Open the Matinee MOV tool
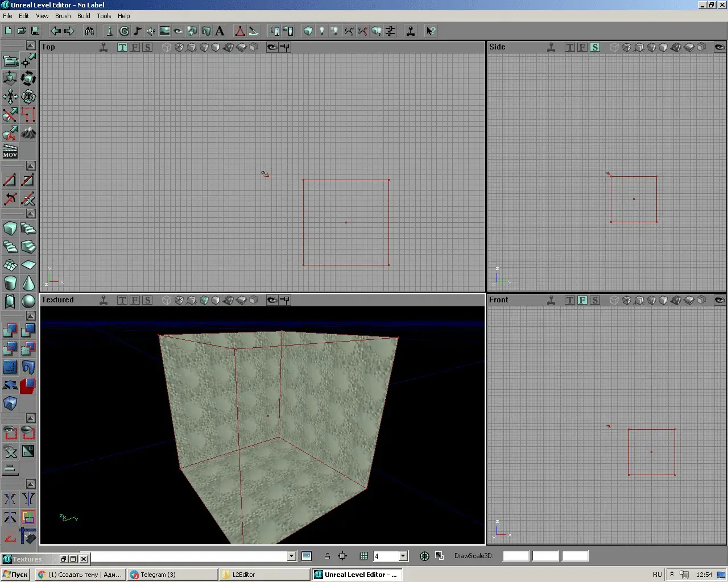Image resolution: width=728 pixels, height=582 pixels. point(10,151)
